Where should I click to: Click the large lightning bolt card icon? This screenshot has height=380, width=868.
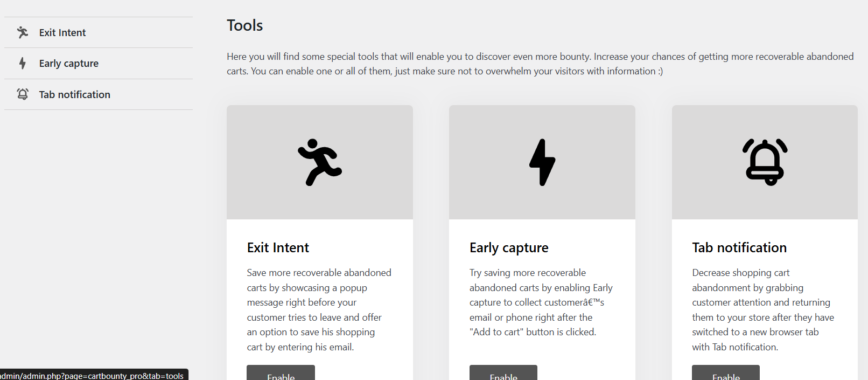point(542,162)
